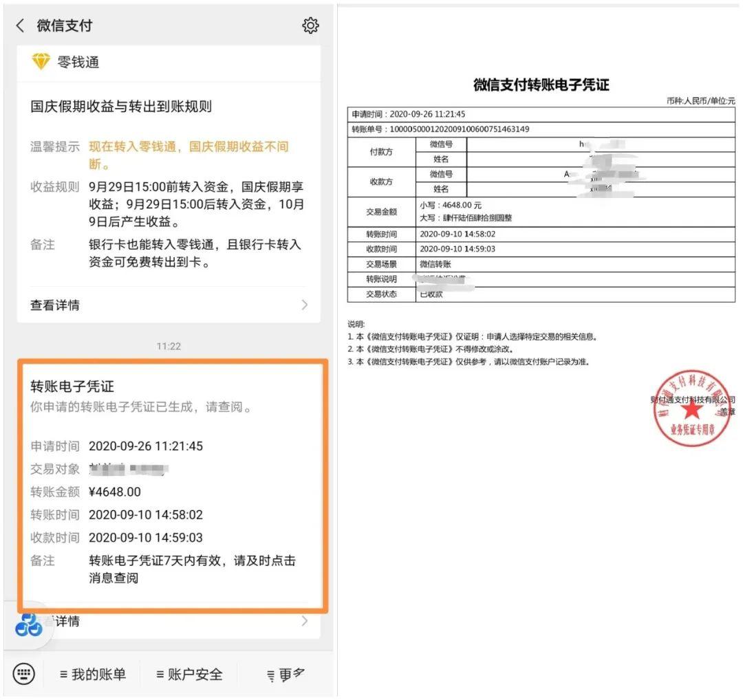Select the voucher note line 不得修改或涂改
This screenshot has width=743, height=700.
[430, 349]
